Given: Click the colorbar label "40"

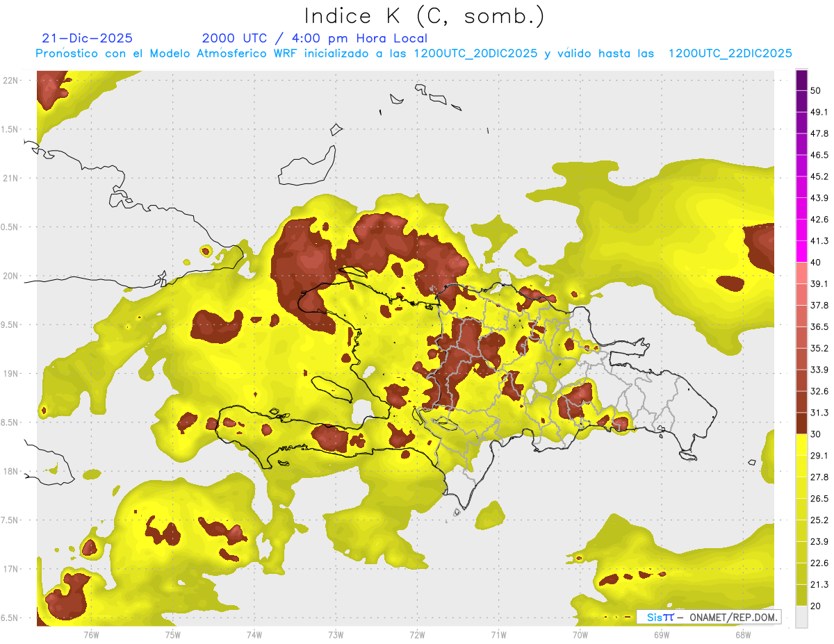Looking at the screenshot, I should (x=816, y=263).
